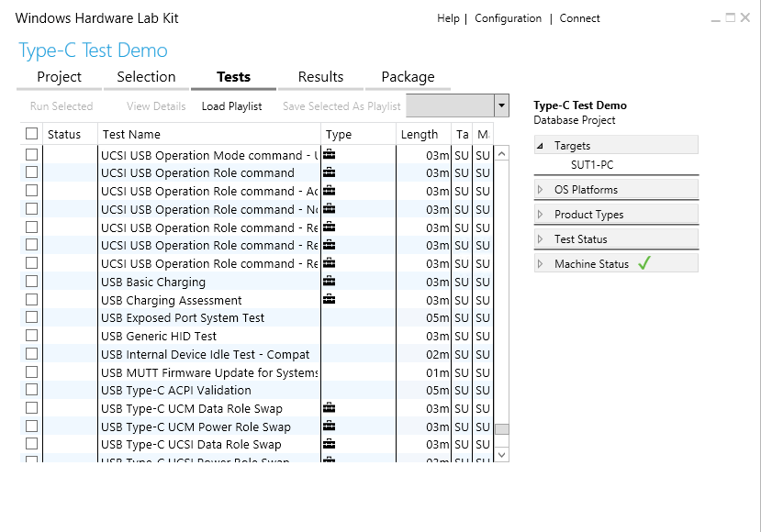Image resolution: width=761 pixels, height=532 pixels.
Task: Check USB Exposed Port System Test checkbox
Action: click(31, 317)
